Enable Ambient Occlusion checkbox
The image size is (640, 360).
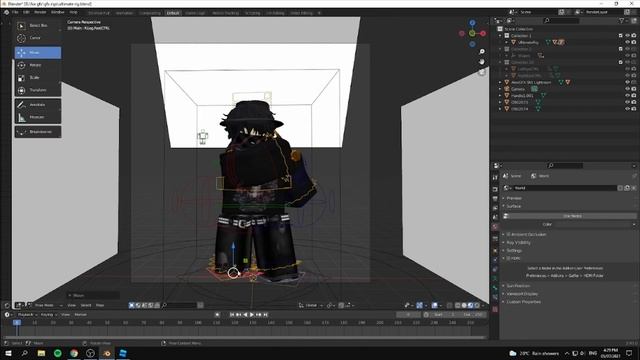point(509,235)
